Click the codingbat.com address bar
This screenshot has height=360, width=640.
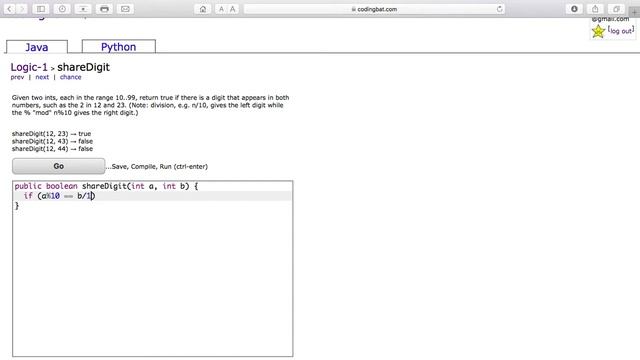point(374,9)
